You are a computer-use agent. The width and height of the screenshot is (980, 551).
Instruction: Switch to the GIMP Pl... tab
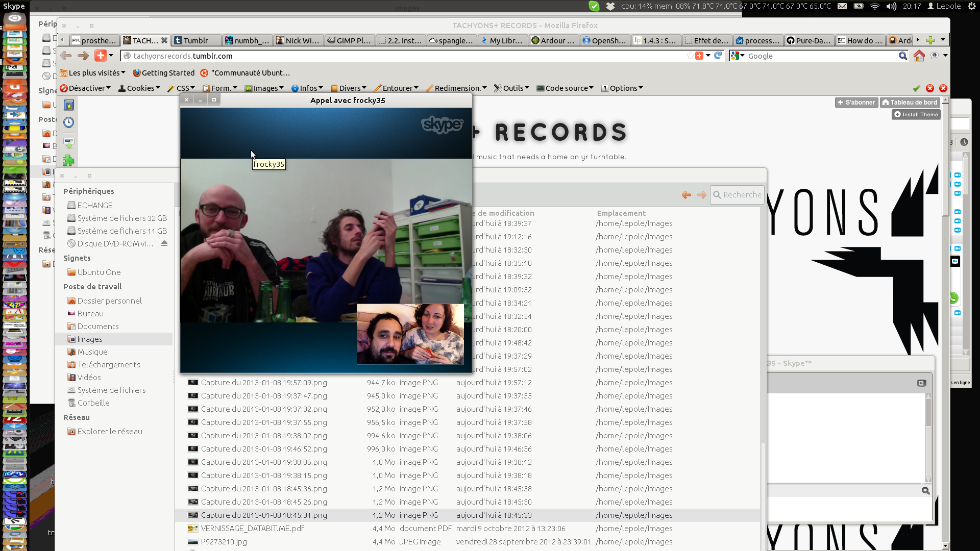pyautogui.click(x=350, y=40)
